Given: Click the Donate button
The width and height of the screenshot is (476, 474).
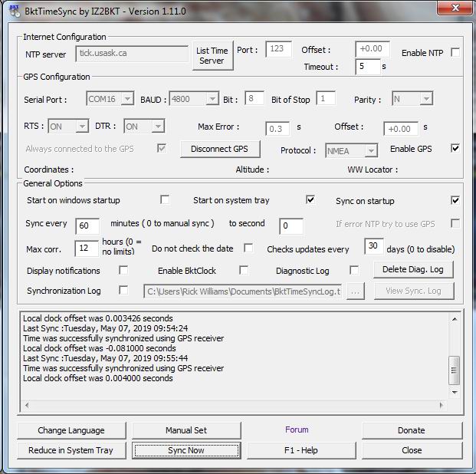Looking at the screenshot, I should tap(412, 430).
